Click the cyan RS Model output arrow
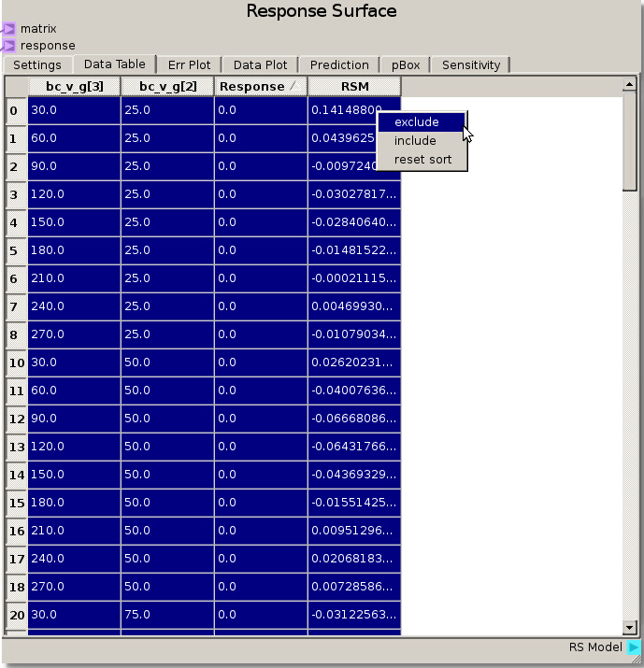Viewport: 644px width, 668px height. point(635,647)
